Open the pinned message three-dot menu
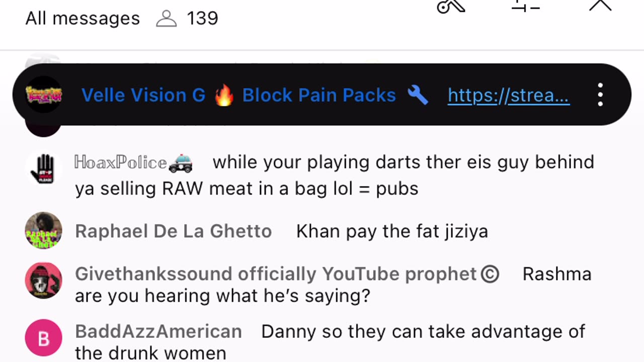Image resolution: width=644 pixels, height=362 pixels. click(x=600, y=95)
